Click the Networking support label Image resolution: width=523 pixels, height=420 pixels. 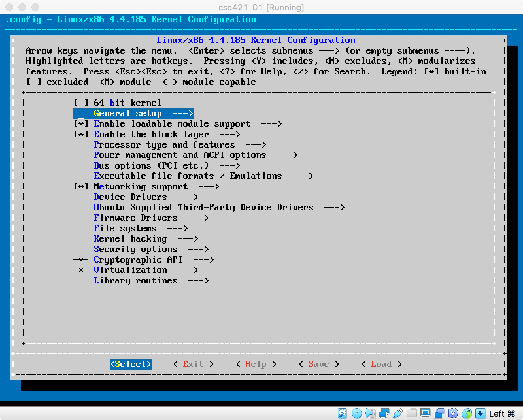pos(141,186)
